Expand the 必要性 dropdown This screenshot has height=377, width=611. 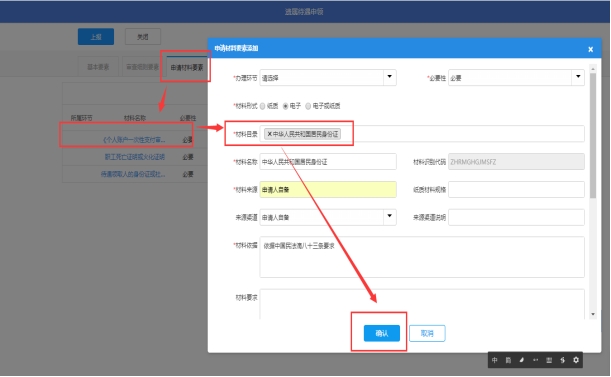click(x=516, y=78)
